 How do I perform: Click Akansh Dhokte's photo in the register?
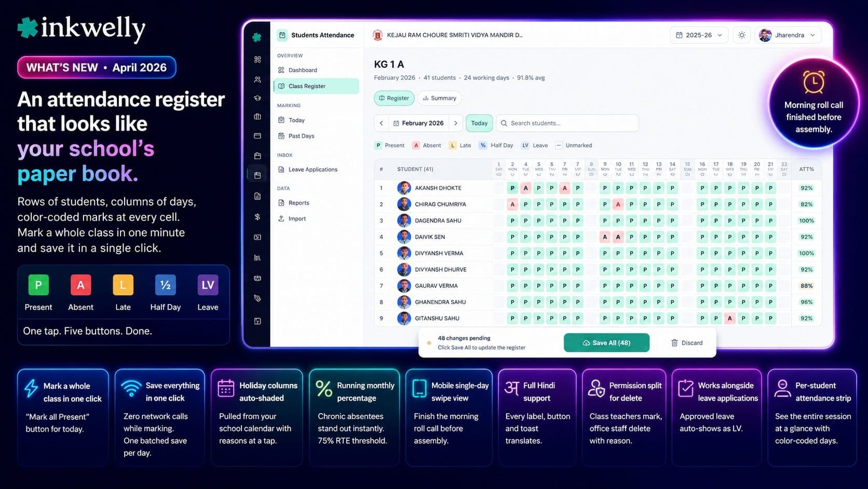coord(404,188)
